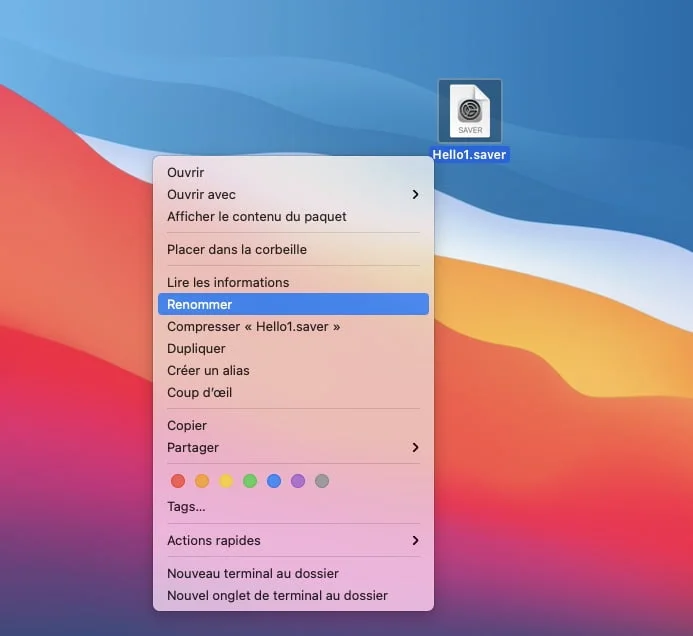This screenshot has height=636, width=693.
Task: Choose "Ouvrir" in the context menu
Action: point(186,173)
